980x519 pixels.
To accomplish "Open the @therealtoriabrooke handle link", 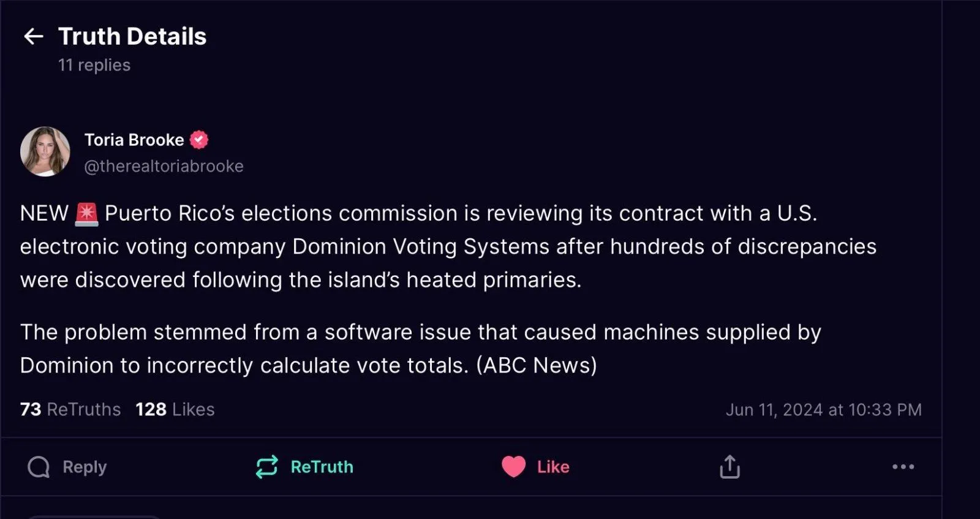I will click(164, 166).
